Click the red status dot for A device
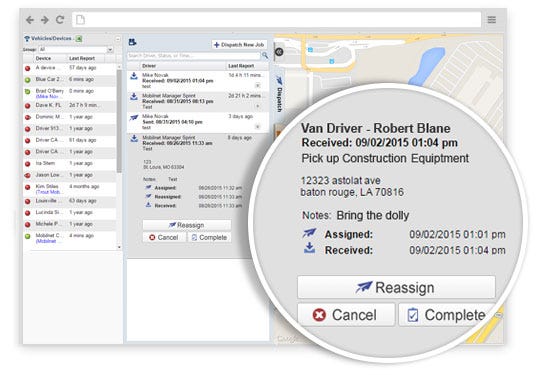The height and width of the screenshot is (375, 540). [x=28, y=69]
